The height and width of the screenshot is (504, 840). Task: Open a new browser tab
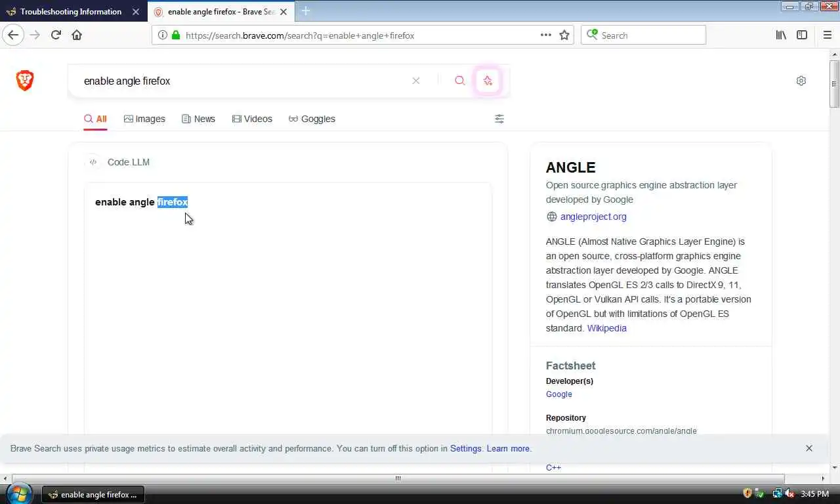[306, 11]
